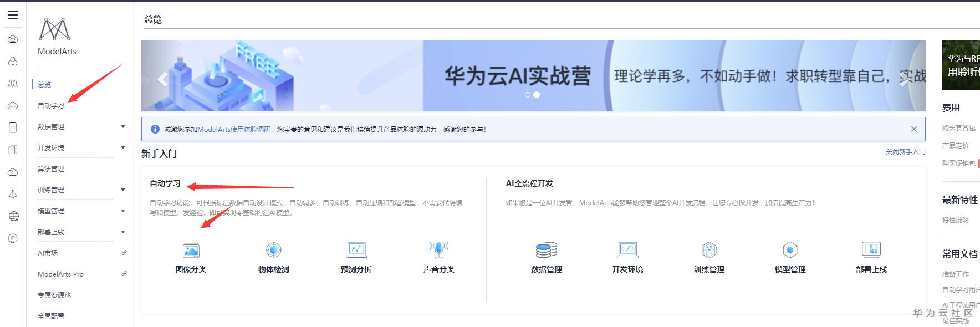Click the 自动学习 heading in 新手入门
This screenshot has height=327, width=980.
[165, 183]
